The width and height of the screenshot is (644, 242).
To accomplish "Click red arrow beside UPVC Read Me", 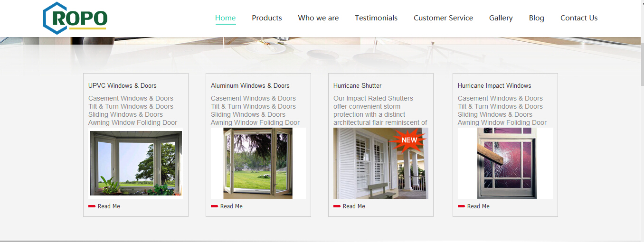I will tap(92, 206).
